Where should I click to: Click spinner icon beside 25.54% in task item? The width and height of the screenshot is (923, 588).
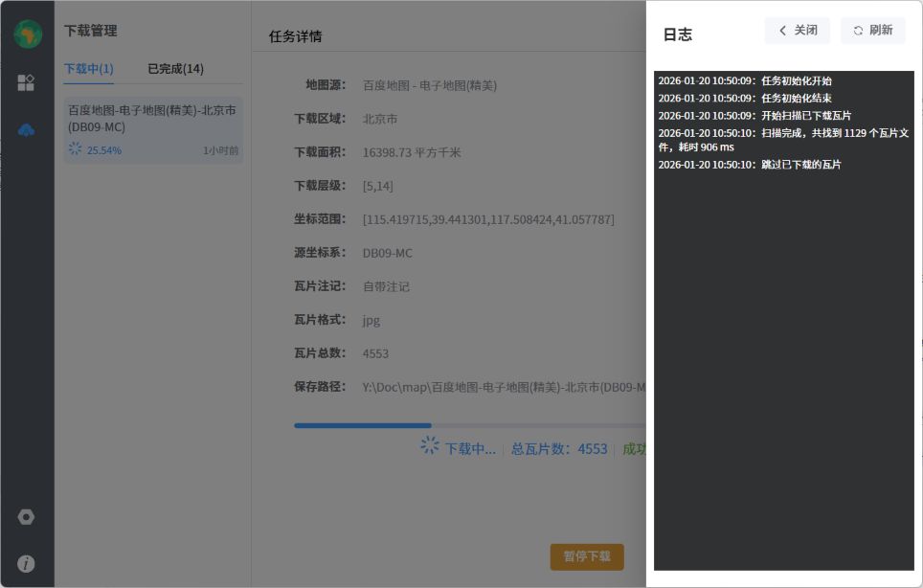pyautogui.click(x=76, y=149)
